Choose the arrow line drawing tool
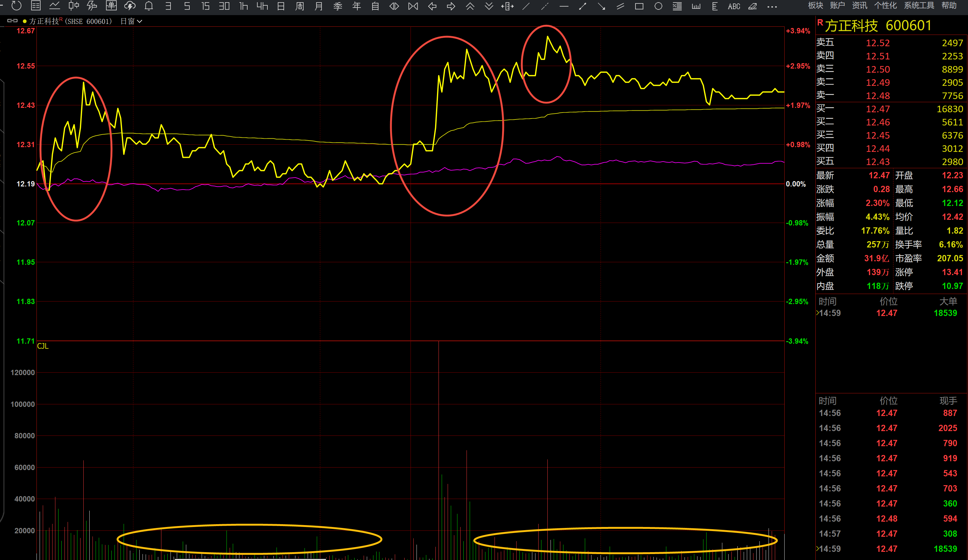 [x=601, y=6]
